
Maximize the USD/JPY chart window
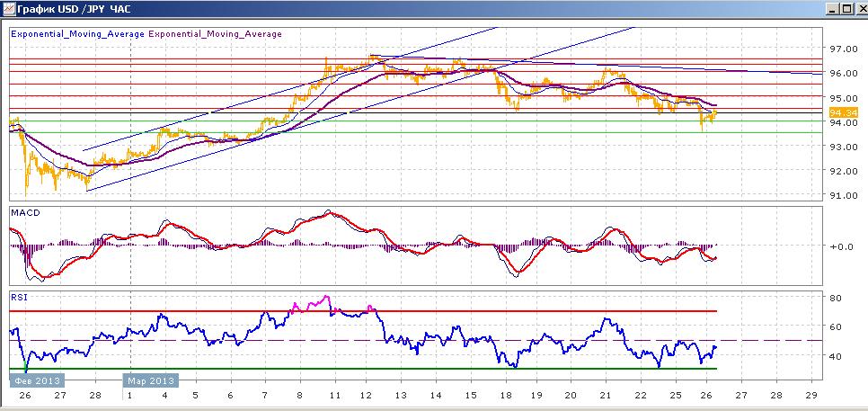pos(846,9)
